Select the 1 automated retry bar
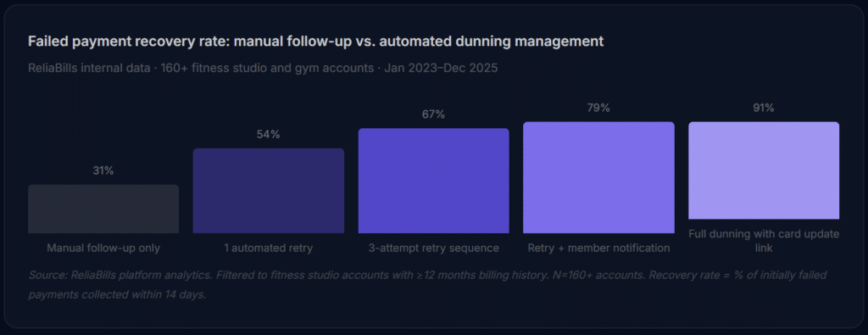The height and width of the screenshot is (335, 868). coord(269,191)
